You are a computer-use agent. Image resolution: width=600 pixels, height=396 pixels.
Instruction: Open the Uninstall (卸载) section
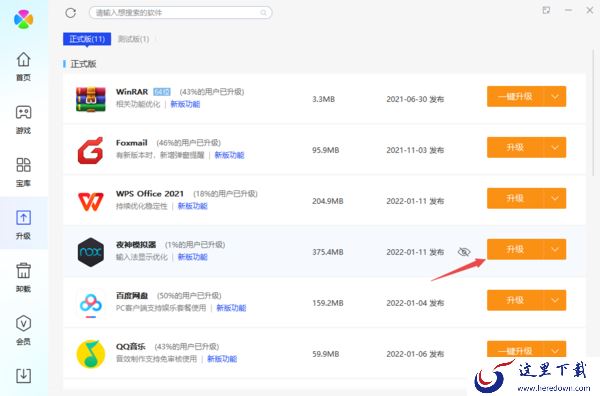click(x=23, y=277)
